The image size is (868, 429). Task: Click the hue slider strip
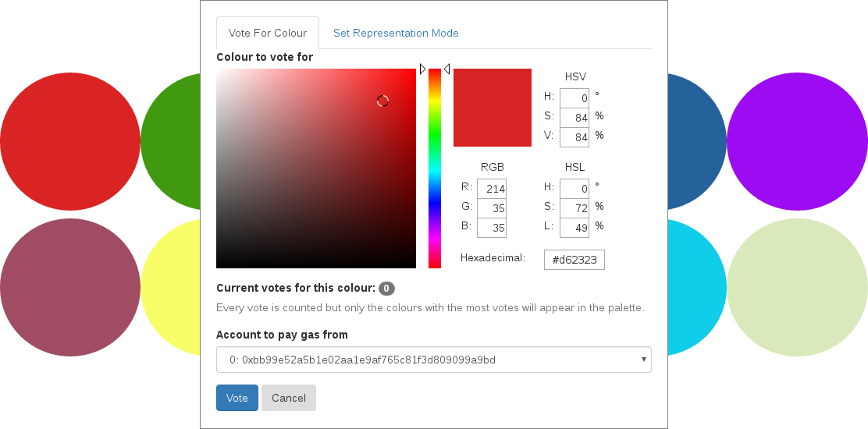pos(435,168)
